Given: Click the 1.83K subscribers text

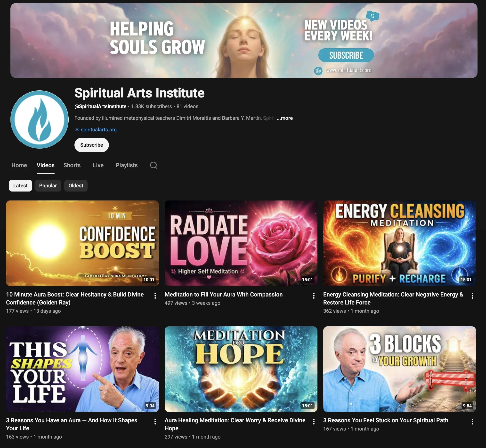Looking at the screenshot, I should 151,106.
